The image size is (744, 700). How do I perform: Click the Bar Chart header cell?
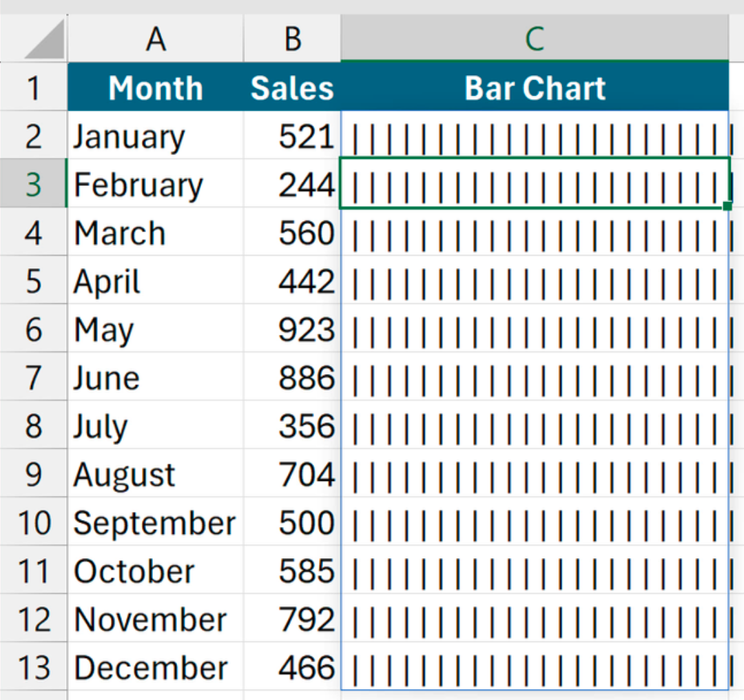[x=535, y=88]
